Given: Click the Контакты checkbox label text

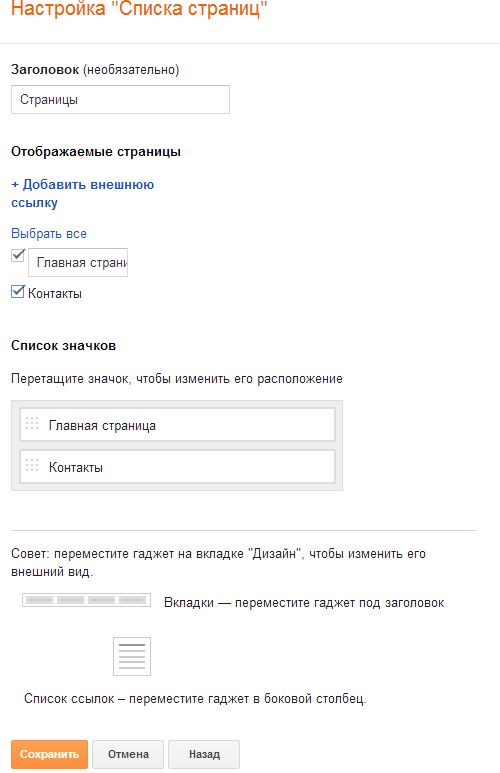Looking at the screenshot, I should coord(55,293).
